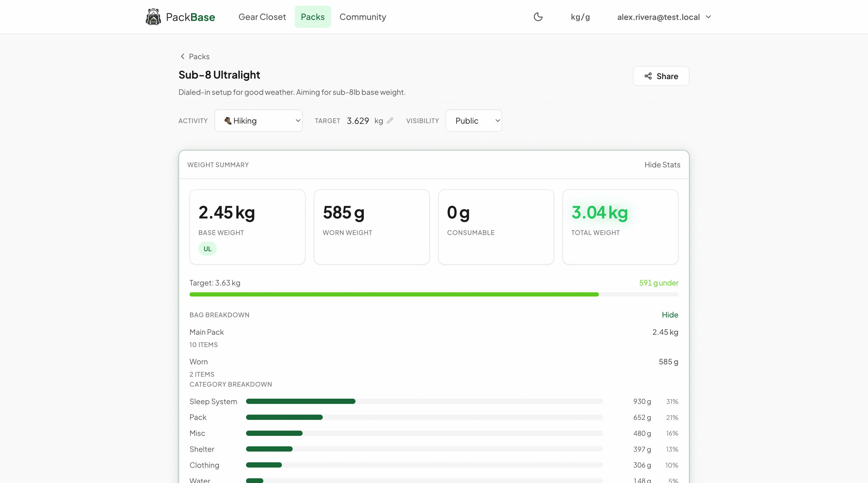Image resolution: width=868 pixels, height=483 pixels.
Task: Click the '31%' percentage value
Action: (x=672, y=401)
